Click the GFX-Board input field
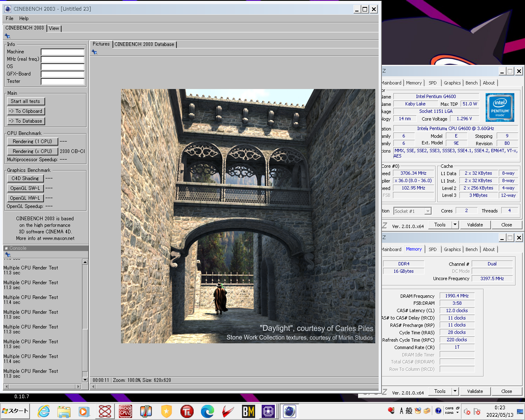This screenshot has width=525, height=420. [x=62, y=74]
